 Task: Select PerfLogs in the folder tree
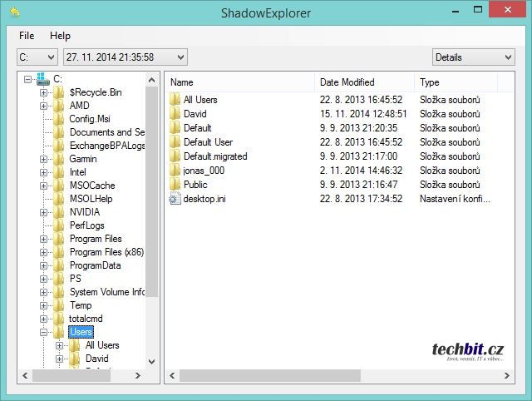coord(86,225)
